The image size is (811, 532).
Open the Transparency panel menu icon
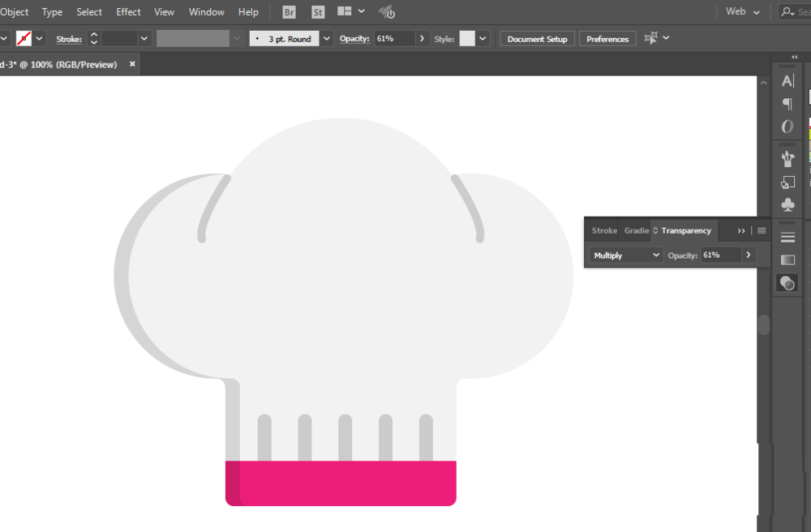pos(762,230)
